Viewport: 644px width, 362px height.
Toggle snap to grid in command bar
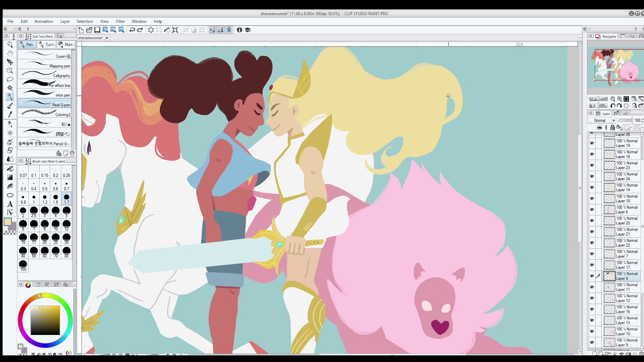pyautogui.click(x=229, y=30)
